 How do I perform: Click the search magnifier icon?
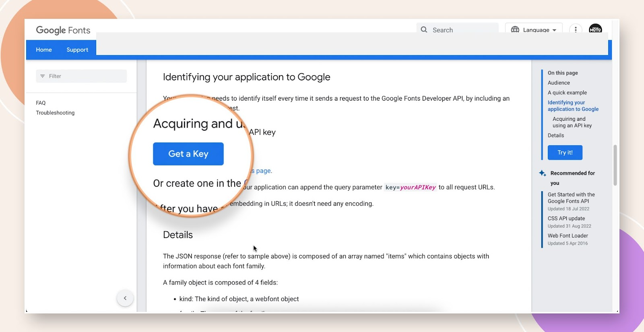pyautogui.click(x=424, y=30)
